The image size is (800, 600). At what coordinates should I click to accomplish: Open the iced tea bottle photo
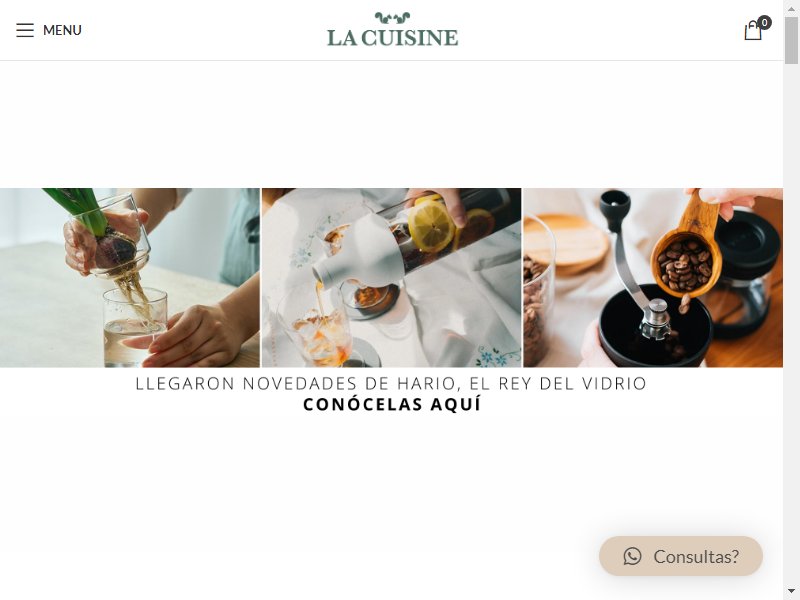click(x=391, y=278)
